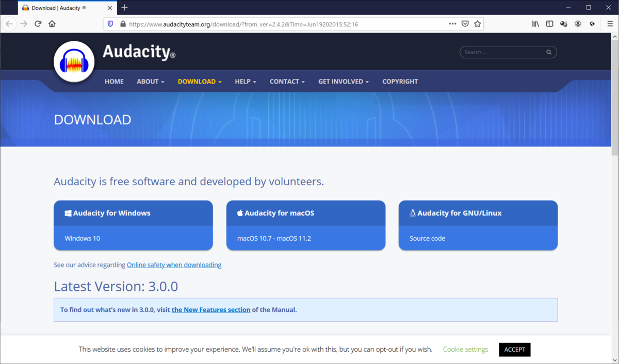Expand the DOWNLOAD dropdown menu
This screenshot has width=619, height=364.
tap(200, 81)
